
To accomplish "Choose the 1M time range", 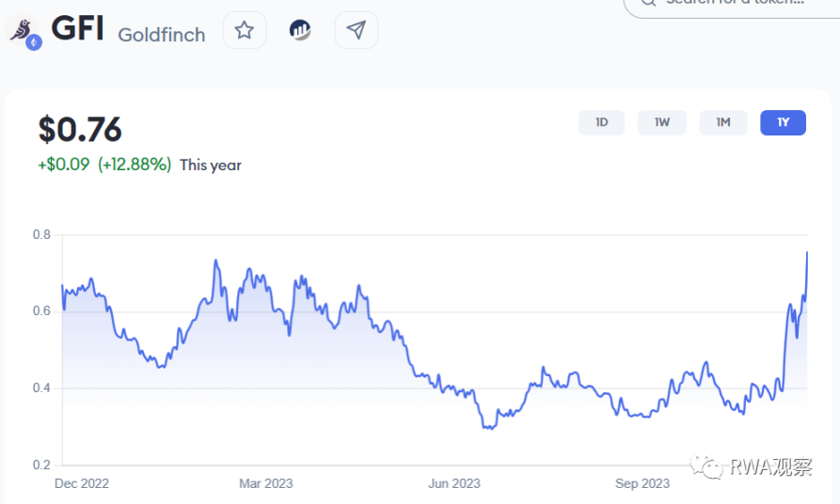I will [x=723, y=122].
